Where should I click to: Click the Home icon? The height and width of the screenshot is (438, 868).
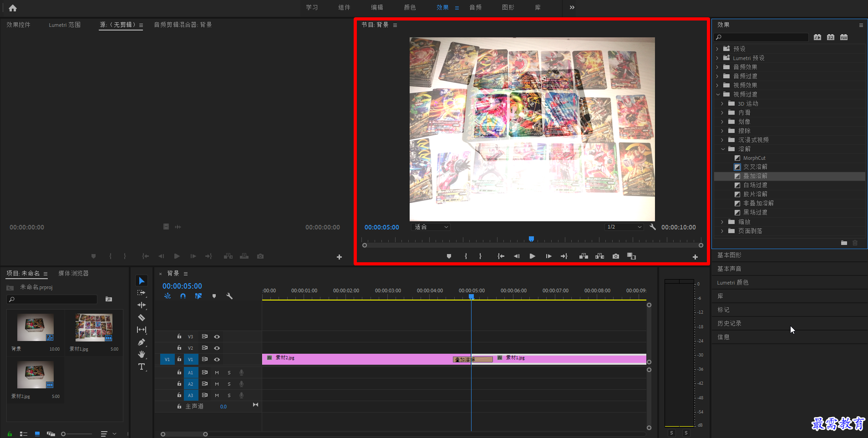pos(13,8)
